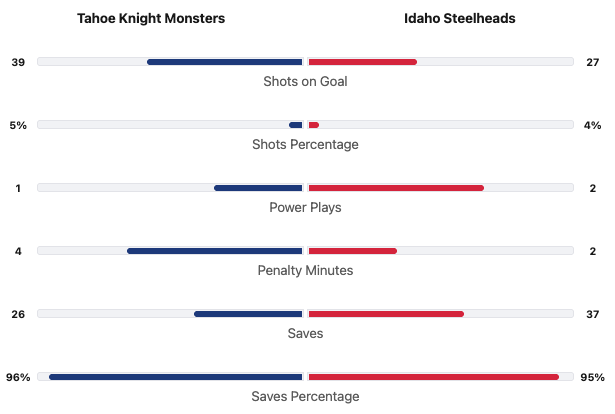This screenshot has height=414, width=615.
Task: Click Tahoe's 39 shots on goal value
Action: (x=18, y=62)
